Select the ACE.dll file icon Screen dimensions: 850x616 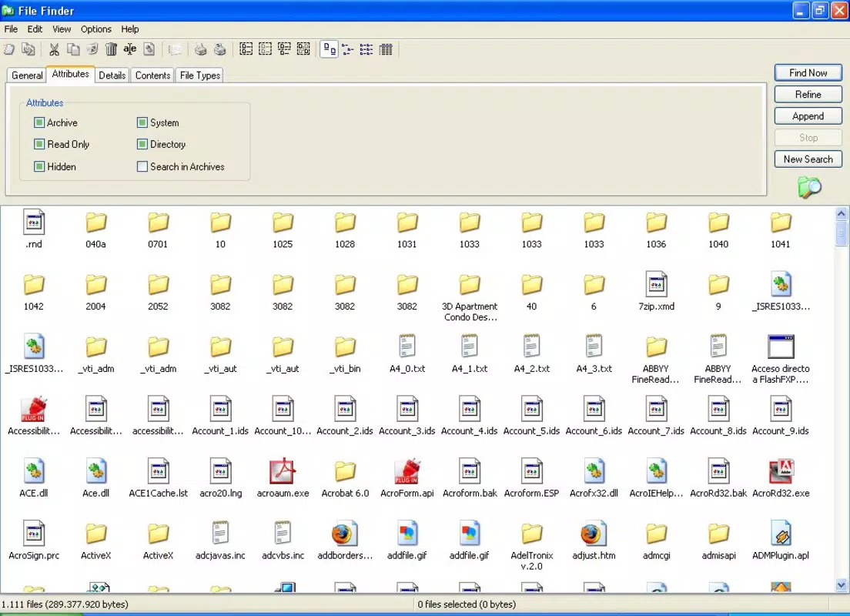pyautogui.click(x=34, y=471)
